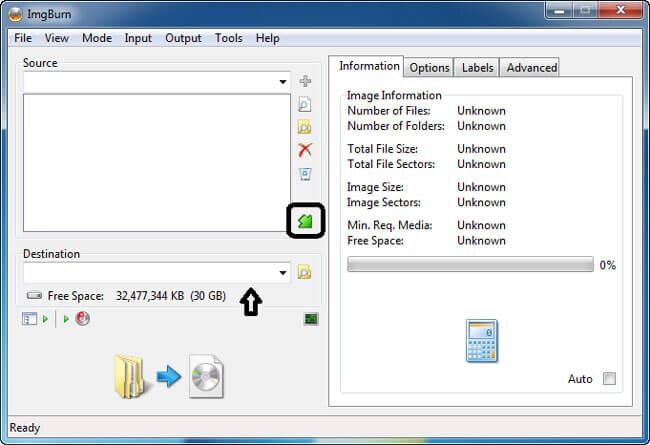The width and height of the screenshot is (650, 445).
Task: Expand the Destination dropdown arrow
Action: click(x=283, y=272)
